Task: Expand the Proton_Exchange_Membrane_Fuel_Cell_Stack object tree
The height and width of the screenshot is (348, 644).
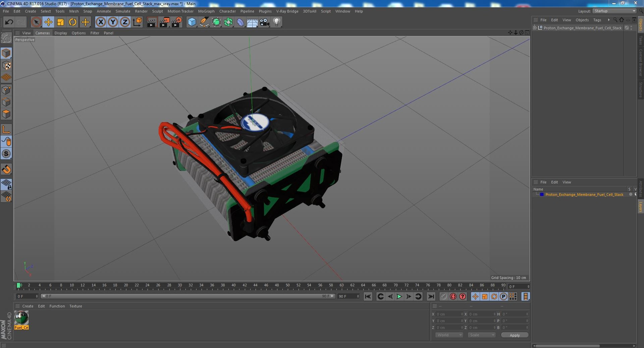Action: [535, 28]
